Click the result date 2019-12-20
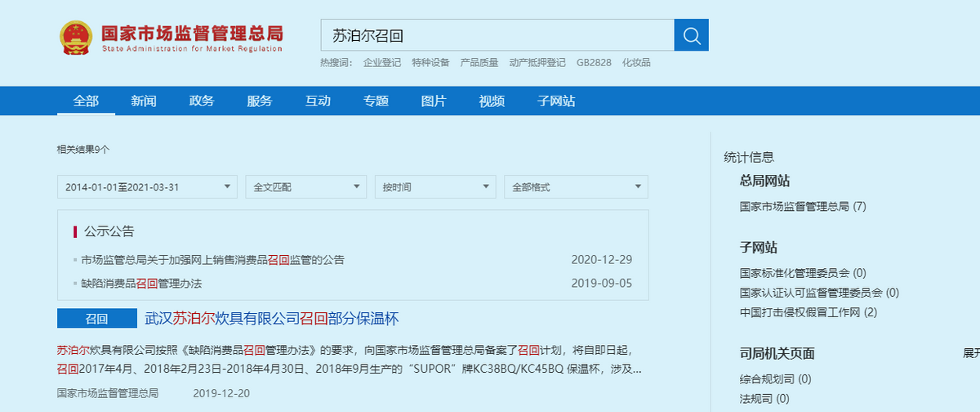Viewport: 980px width, 412px height. click(x=222, y=393)
